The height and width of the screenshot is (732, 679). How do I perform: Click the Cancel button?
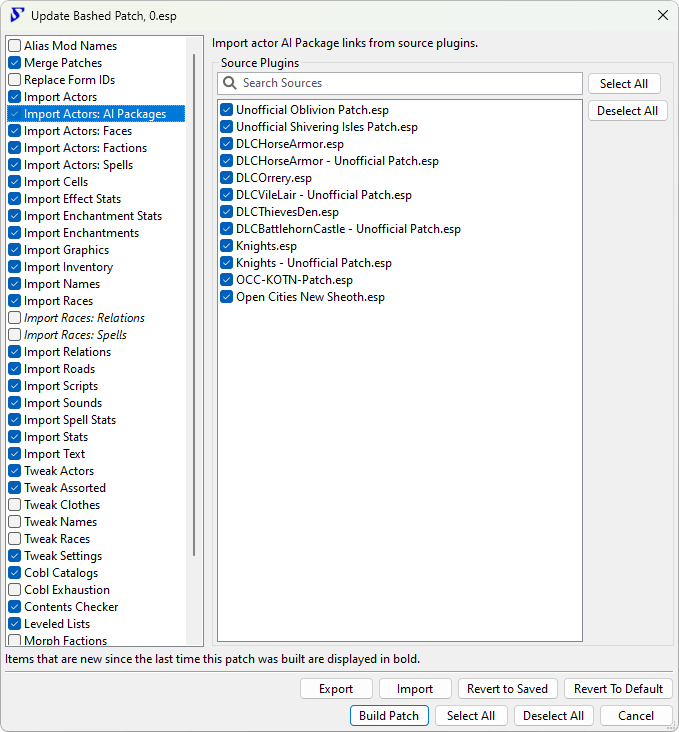tap(636, 716)
